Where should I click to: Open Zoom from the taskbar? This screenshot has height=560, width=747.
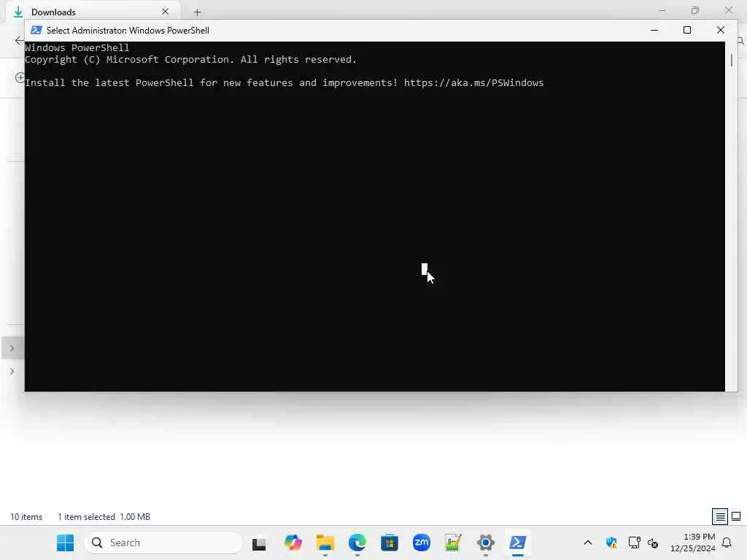click(x=421, y=542)
